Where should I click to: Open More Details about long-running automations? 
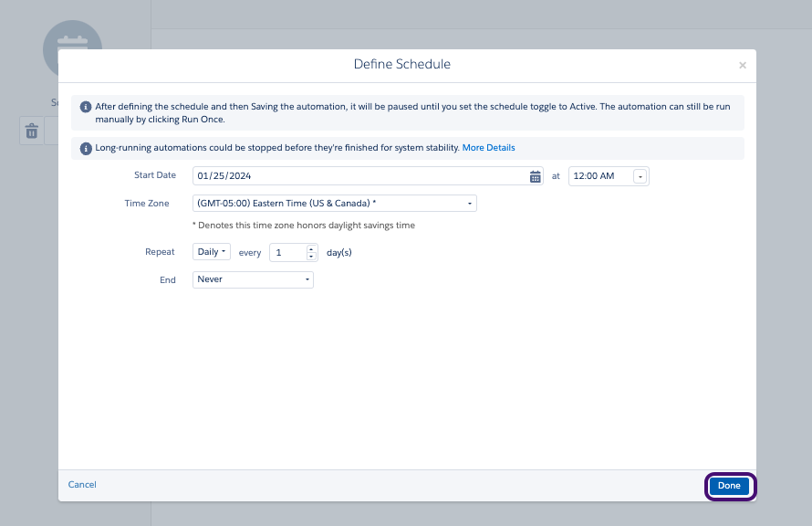488,147
